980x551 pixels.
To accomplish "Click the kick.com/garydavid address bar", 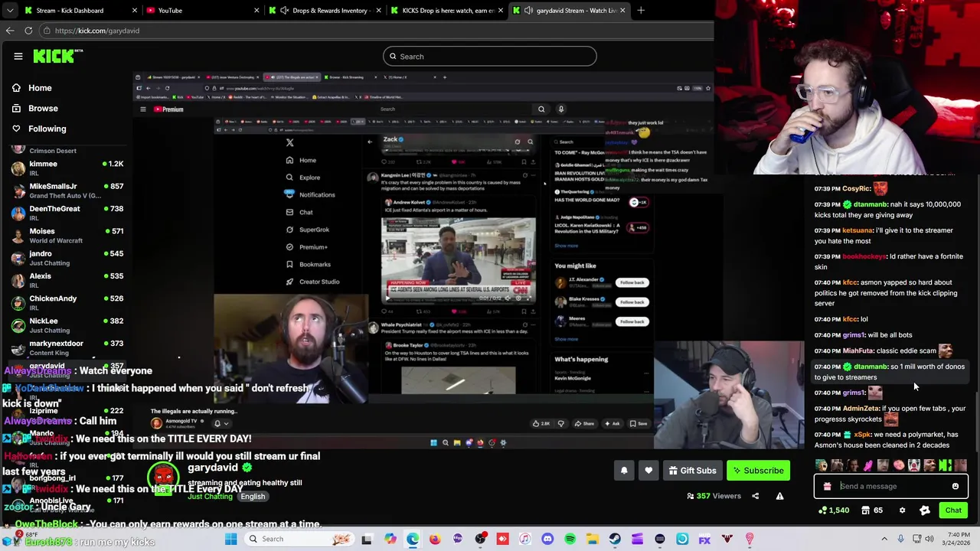I will pyautogui.click(x=375, y=31).
